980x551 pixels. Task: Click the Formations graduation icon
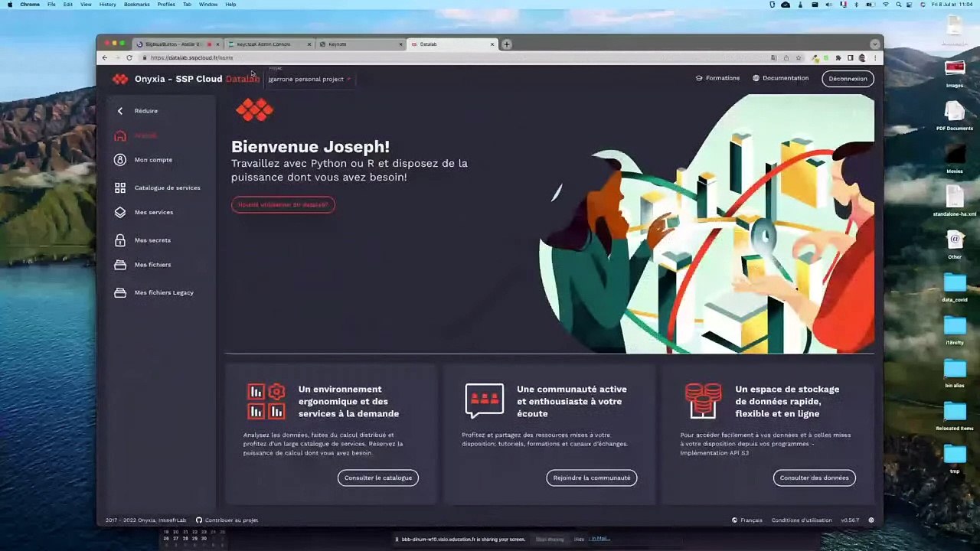(x=699, y=78)
